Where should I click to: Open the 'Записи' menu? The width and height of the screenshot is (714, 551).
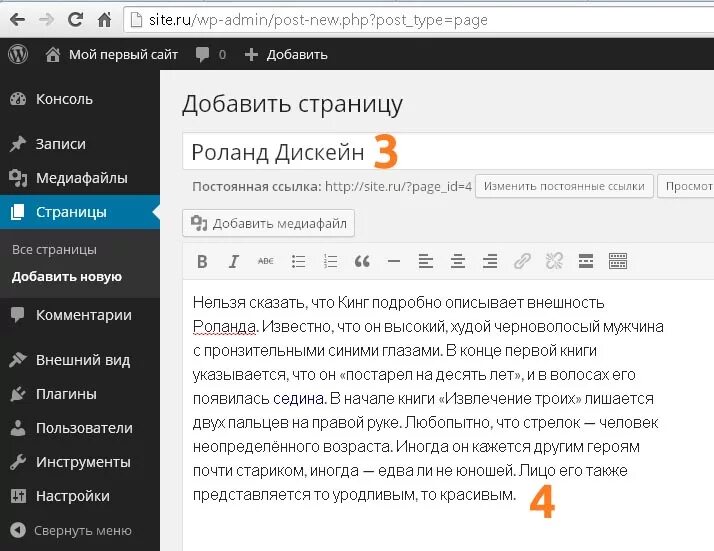(x=80, y=144)
